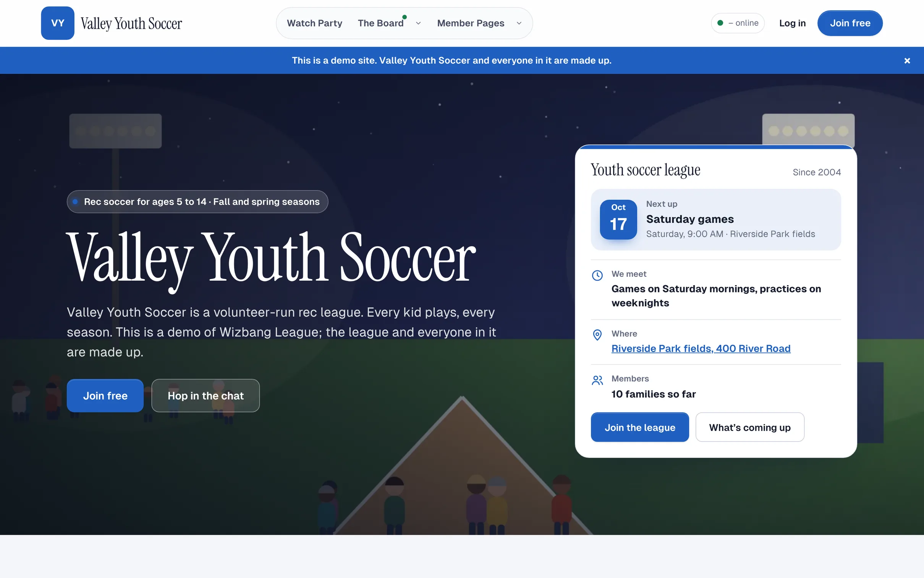Click Youth soccer league card heading
This screenshot has width=924, height=578.
(646, 170)
